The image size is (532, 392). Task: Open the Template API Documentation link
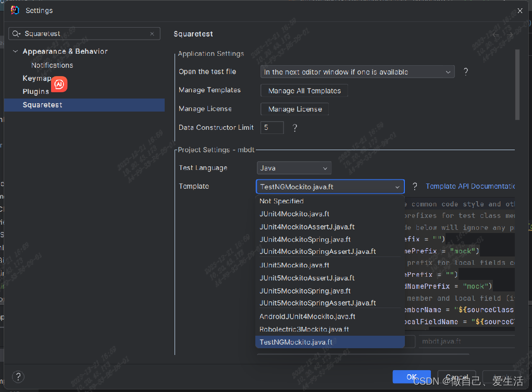[470, 186]
